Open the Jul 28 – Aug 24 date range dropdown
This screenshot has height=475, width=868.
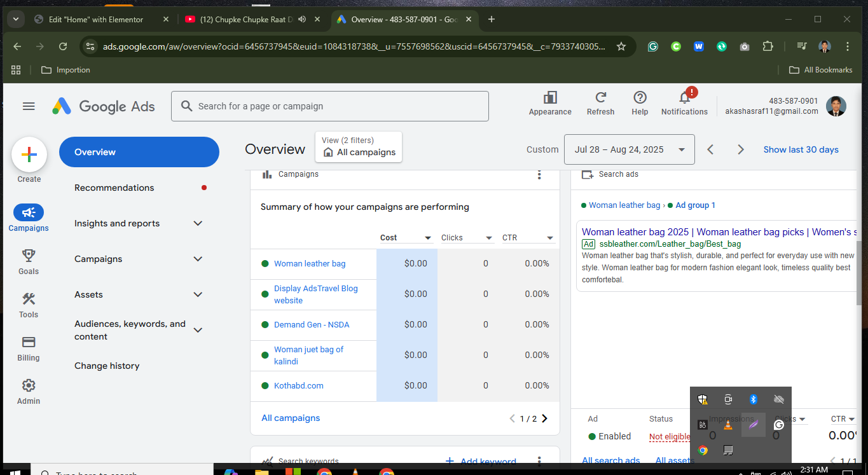[629, 149]
